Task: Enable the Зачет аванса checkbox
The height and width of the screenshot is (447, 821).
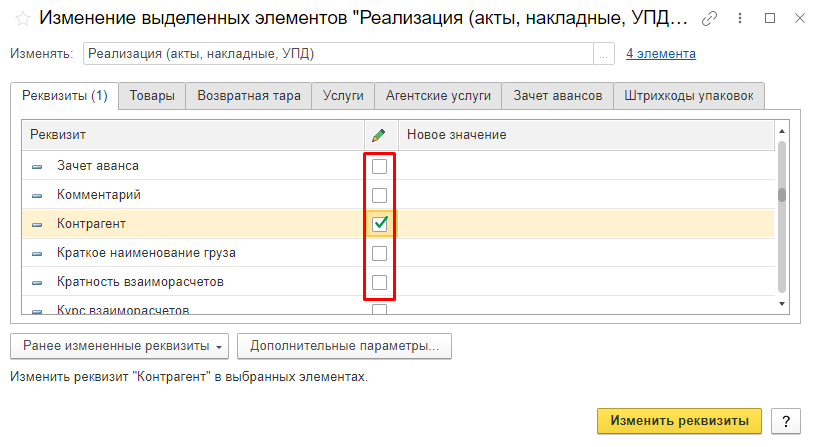Action: (x=379, y=166)
